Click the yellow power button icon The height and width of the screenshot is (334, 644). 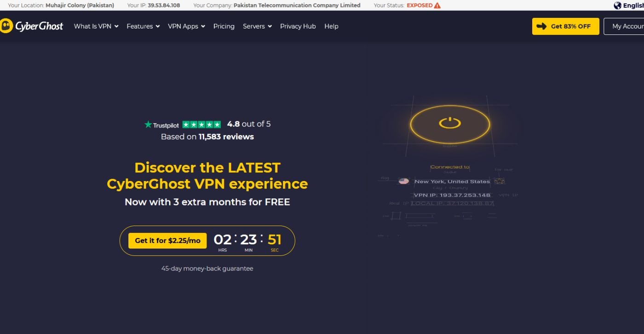(449, 123)
